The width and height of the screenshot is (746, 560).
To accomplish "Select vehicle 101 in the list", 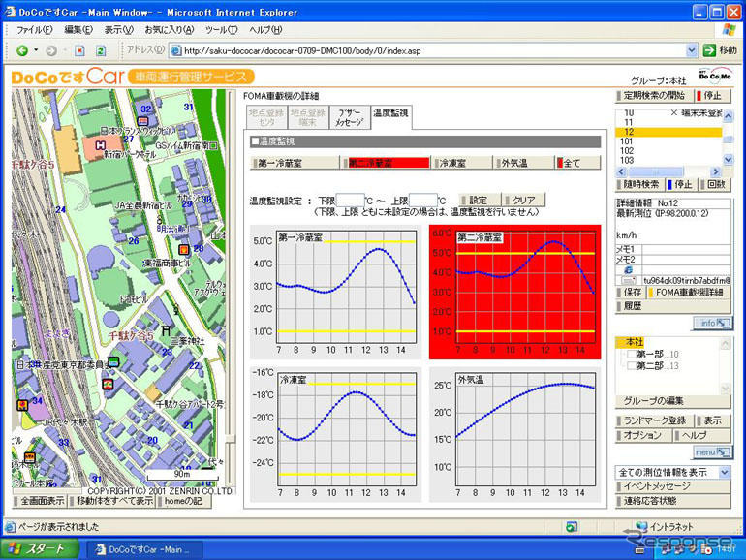I will [x=668, y=141].
